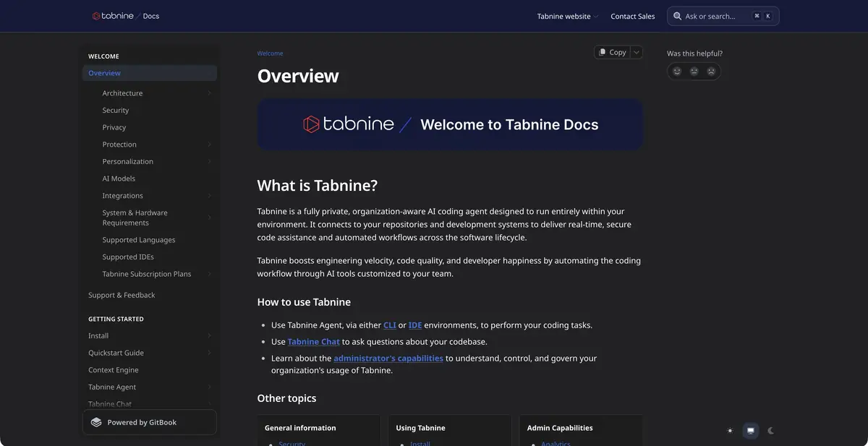
Task: Follow the Tabnine Chat link
Action: pos(314,341)
